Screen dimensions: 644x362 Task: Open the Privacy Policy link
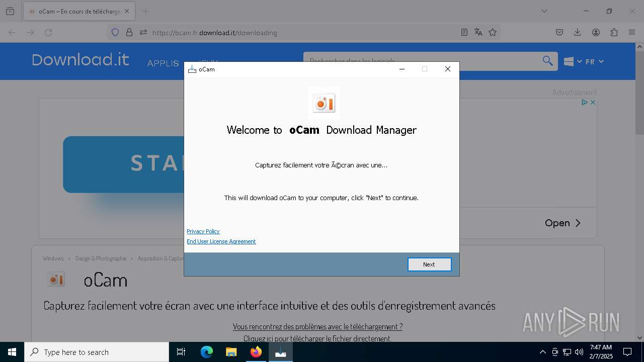click(203, 231)
